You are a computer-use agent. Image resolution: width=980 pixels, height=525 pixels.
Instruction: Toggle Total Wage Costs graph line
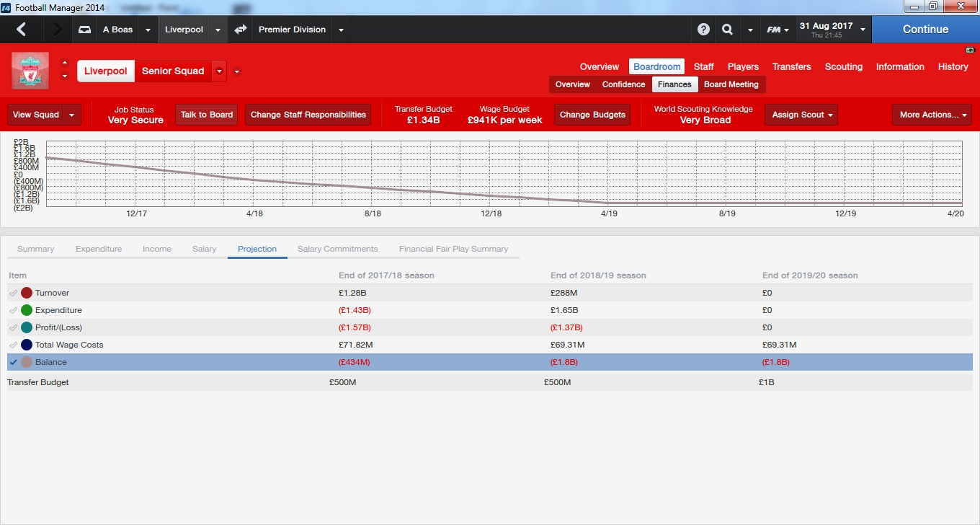tap(13, 345)
